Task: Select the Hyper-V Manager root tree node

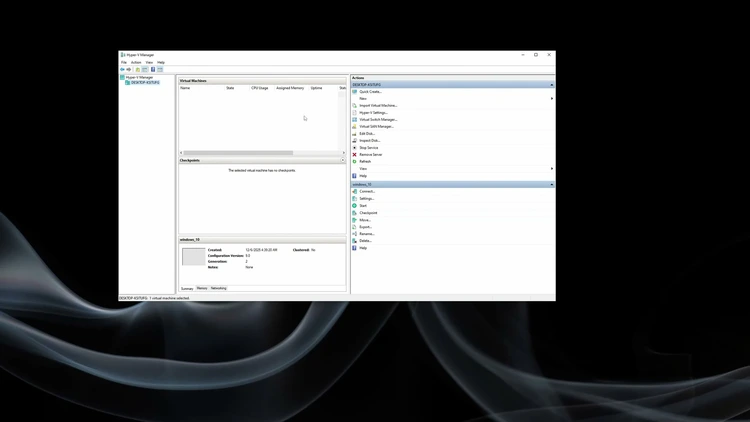Action: (x=139, y=77)
